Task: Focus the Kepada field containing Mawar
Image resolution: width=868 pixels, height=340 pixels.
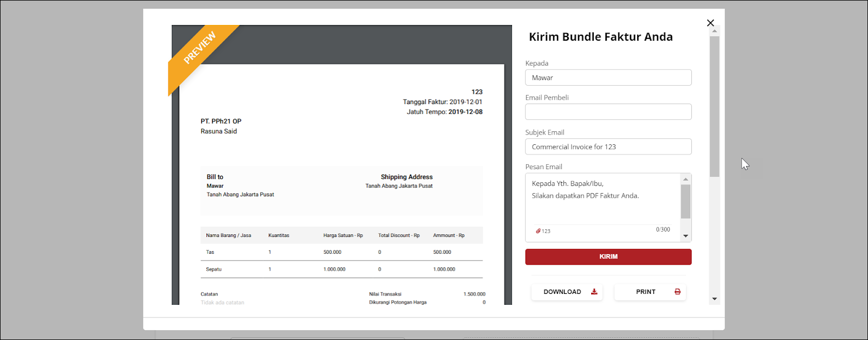Action: 608,78
